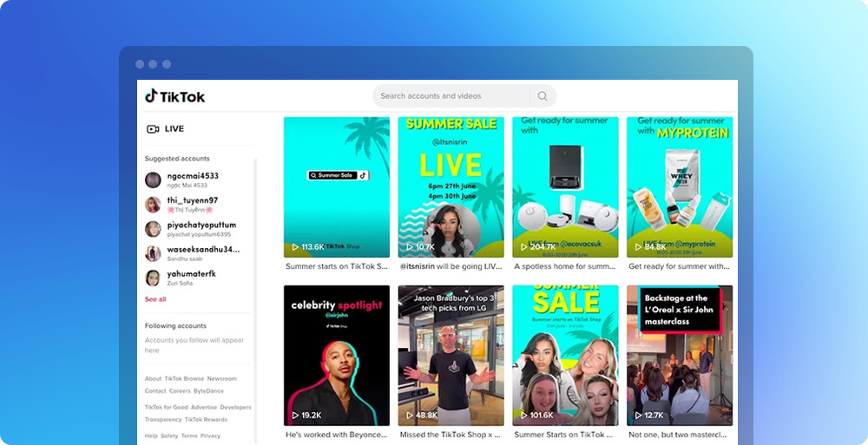Viewport: 868px width, 445px height.
Task: Open the Transparency footer link
Action: click(x=163, y=420)
